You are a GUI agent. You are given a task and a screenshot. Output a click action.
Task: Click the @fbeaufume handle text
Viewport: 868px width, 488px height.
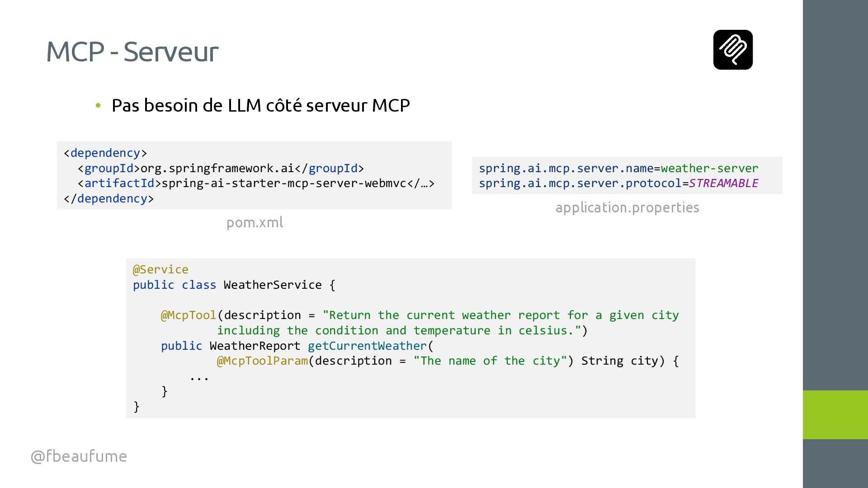[79, 456]
